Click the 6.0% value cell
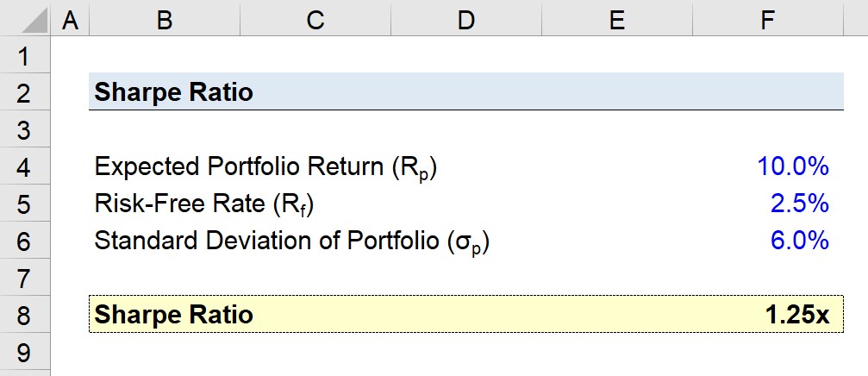This screenshot has height=376, width=868. 768,241
